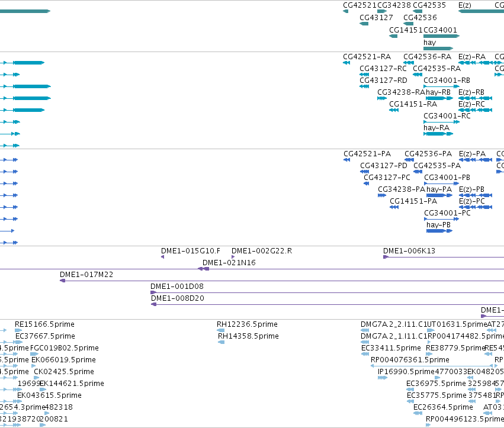
Task: Select transcript E(z)-RC
Action: [x=471, y=104]
